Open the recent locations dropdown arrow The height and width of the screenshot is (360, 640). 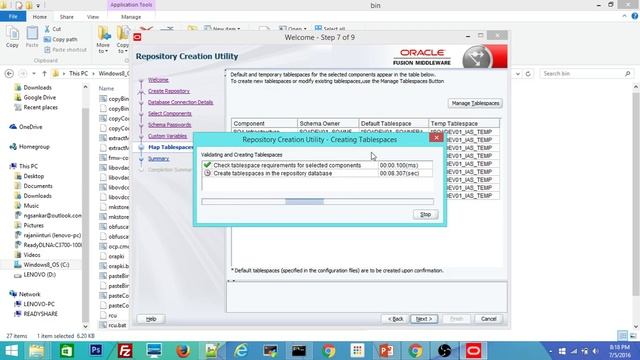tap(34, 74)
